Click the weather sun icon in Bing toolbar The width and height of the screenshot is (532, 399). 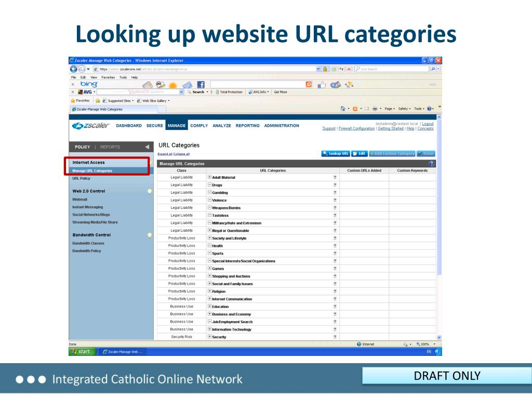(x=173, y=85)
